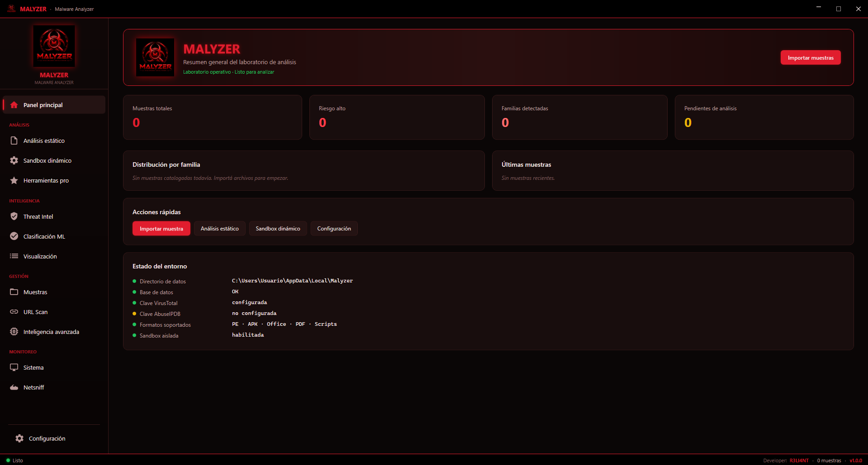Open the Netsniff monitoring tool

click(x=54, y=387)
